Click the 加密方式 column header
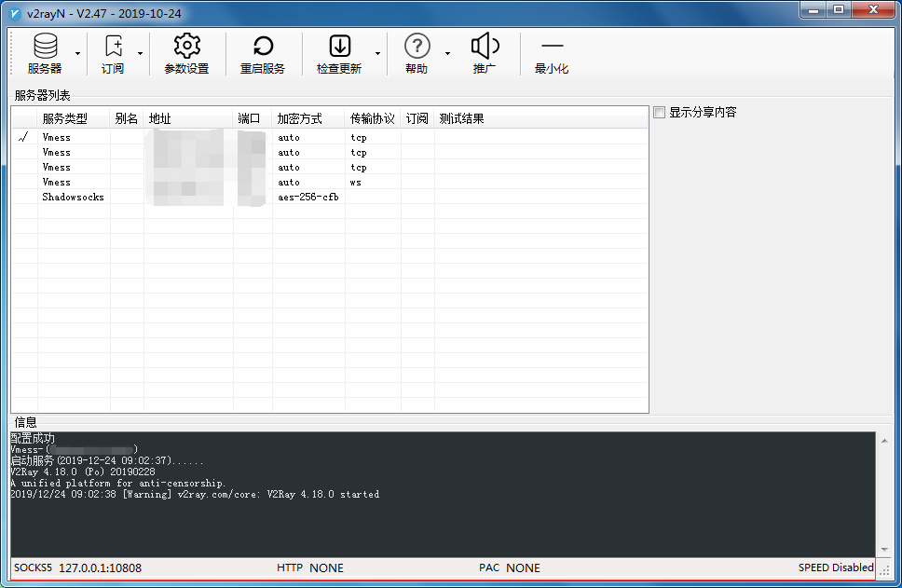 pyautogui.click(x=308, y=118)
